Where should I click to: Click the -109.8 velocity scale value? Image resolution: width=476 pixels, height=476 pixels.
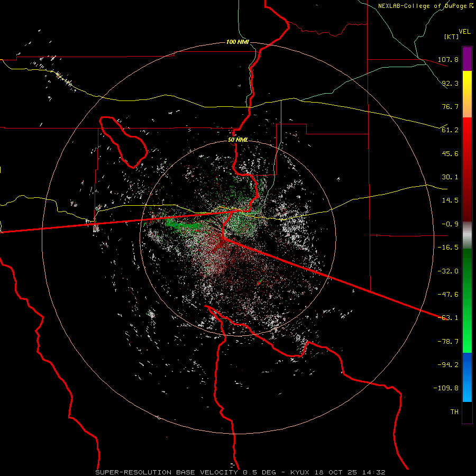pos(446,388)
